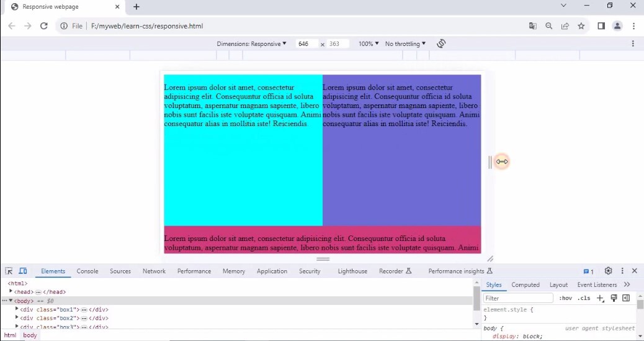Bookmark this page with star icon
The image size is (644, 341).
click(x=581, y=26)
